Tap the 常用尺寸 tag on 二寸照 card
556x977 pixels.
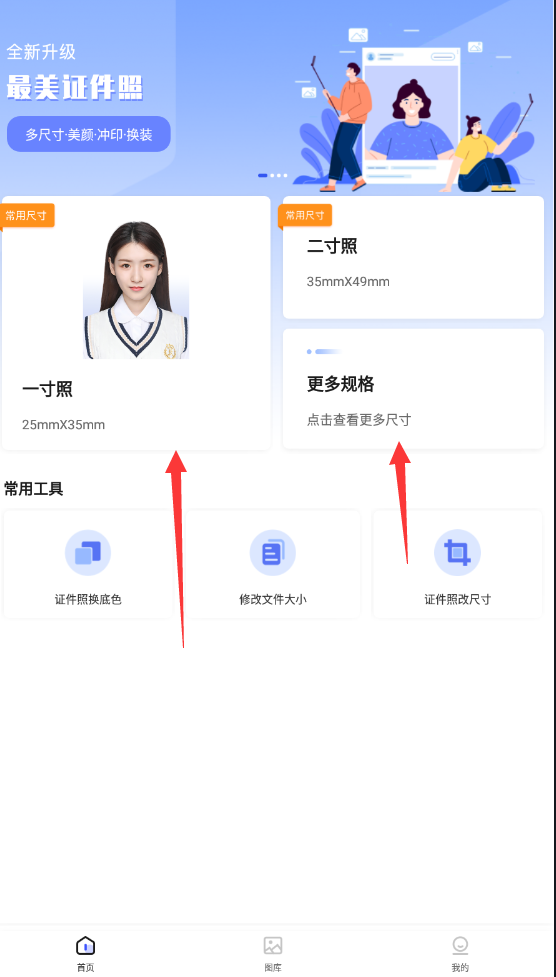305,216
